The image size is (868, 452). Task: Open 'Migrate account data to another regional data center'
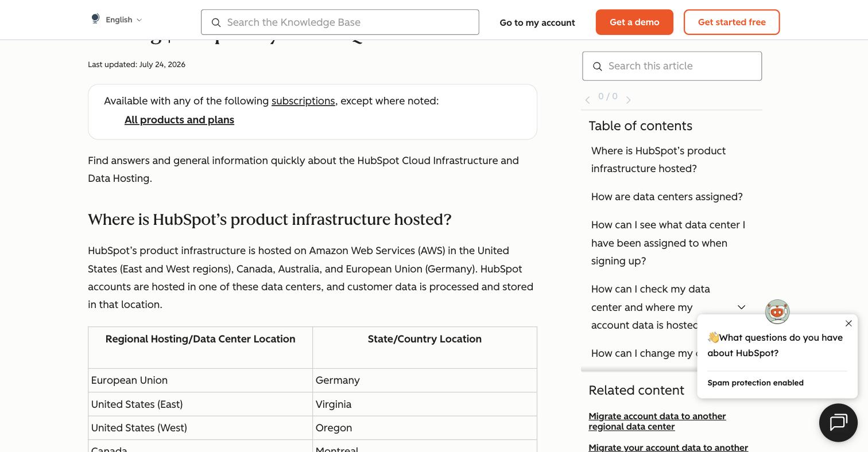pyautogui.click(x=657, y=421)
